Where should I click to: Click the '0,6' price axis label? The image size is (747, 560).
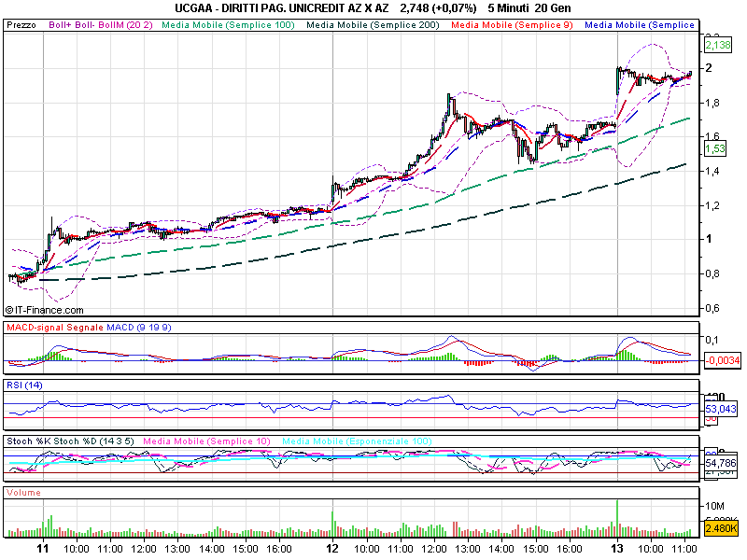point(712,308)
